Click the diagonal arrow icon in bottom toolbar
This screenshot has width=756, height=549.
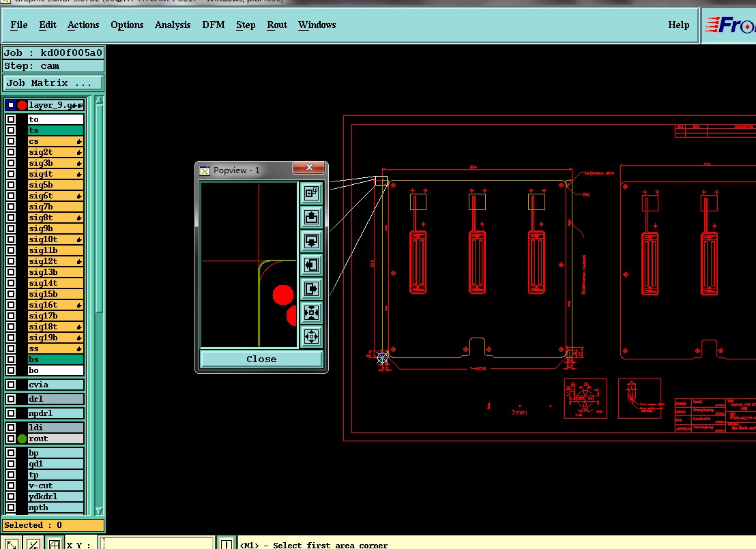click(x=11, y=544)
